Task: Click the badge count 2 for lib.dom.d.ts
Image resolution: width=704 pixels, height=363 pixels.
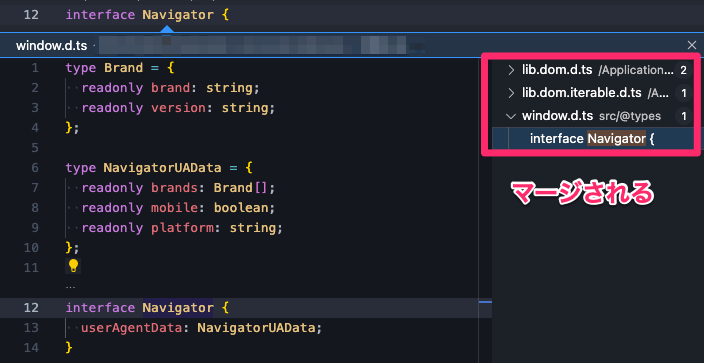Action: (x=683, y=70)
